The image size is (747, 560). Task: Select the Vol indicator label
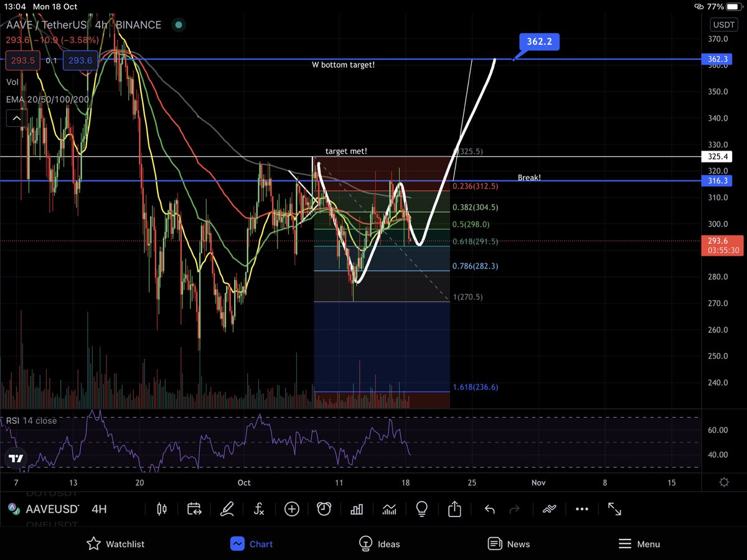(12, 82)
